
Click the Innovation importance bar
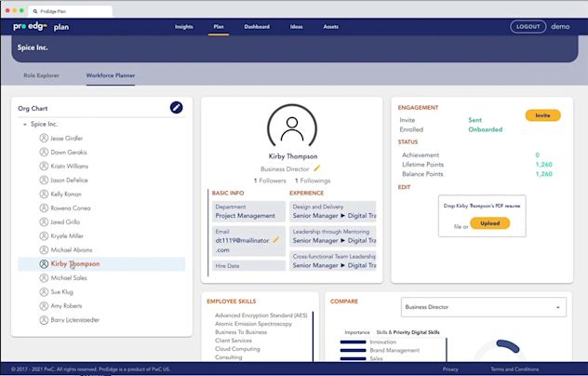coord(353,342)
